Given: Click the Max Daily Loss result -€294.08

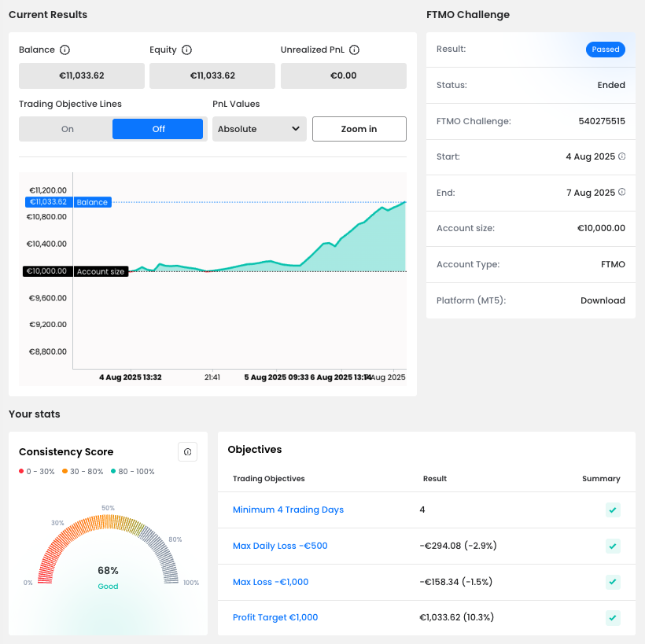Looking at the screenshot, I should pyautogui.click(x=459, y=546).
